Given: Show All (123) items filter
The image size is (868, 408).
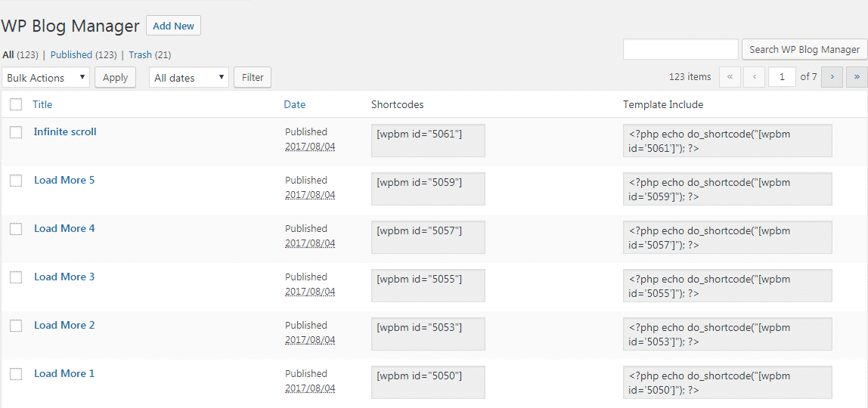Looking at the screenshot, I should click(20, 54).
